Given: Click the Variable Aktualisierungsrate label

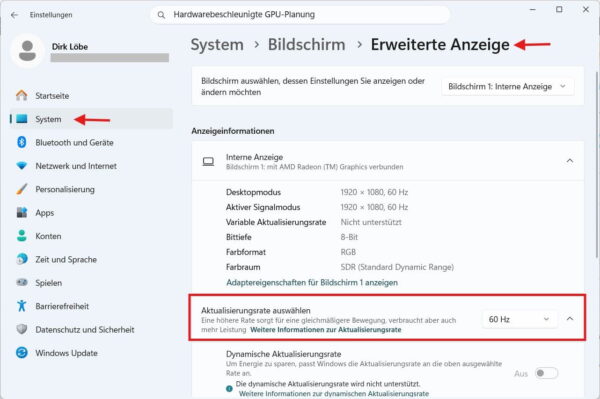Looking at the screenshot, I should [276, 222].
